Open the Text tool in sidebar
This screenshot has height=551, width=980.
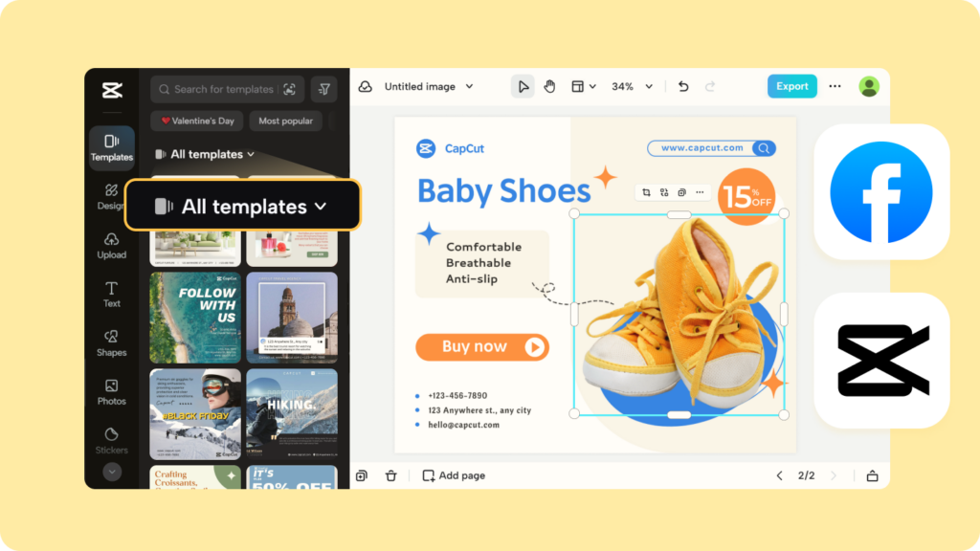(112, 294)
